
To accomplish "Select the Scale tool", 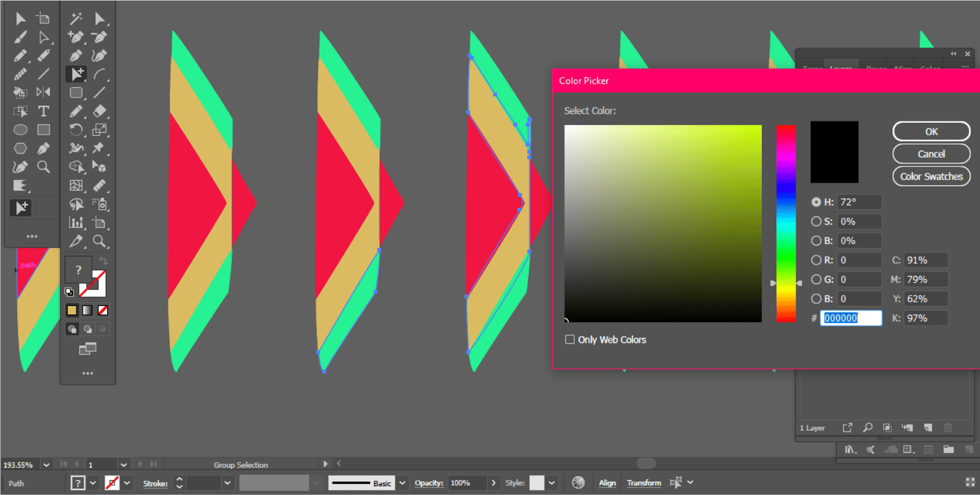I will coord(99,129).
